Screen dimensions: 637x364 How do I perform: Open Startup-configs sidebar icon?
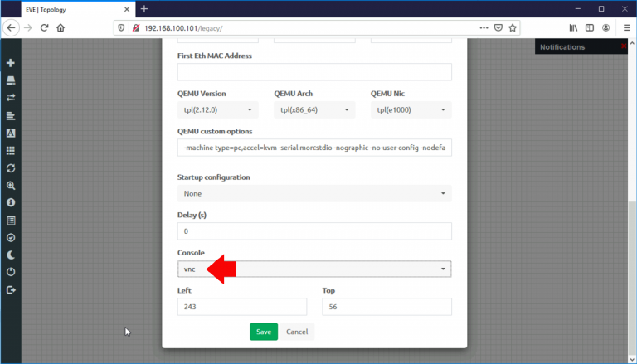11,116
